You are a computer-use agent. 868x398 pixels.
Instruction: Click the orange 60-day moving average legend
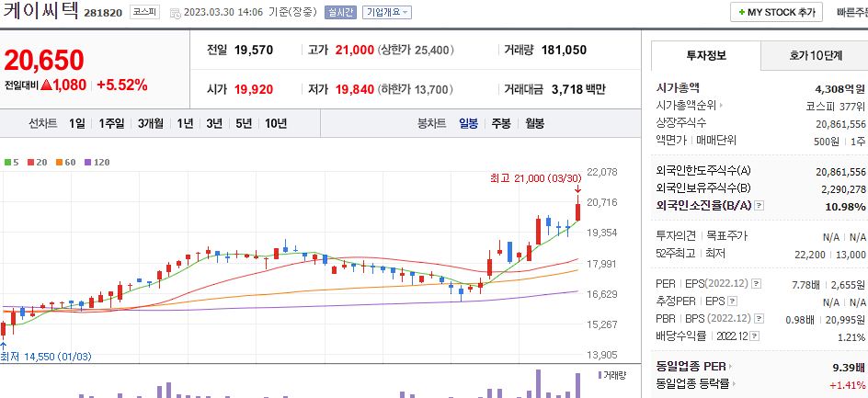[x=66, y=162]
